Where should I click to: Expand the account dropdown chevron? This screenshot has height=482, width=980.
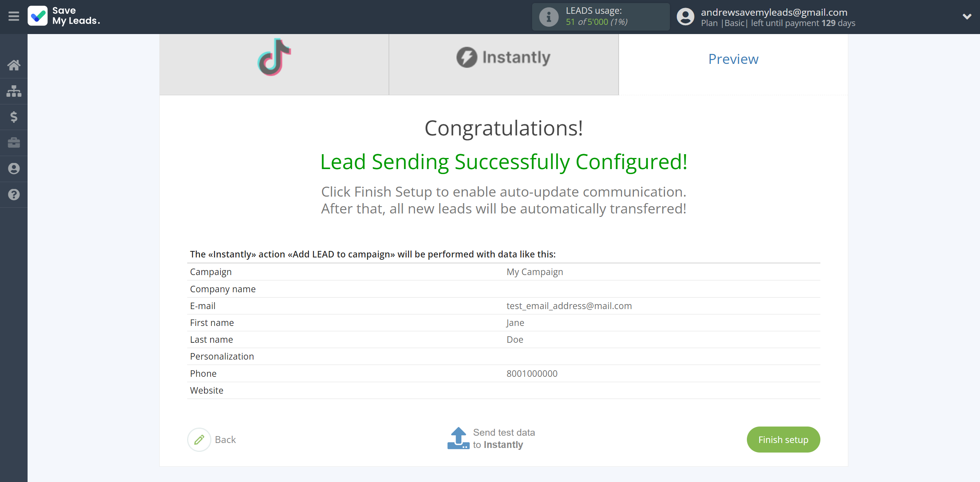(967, 16)
